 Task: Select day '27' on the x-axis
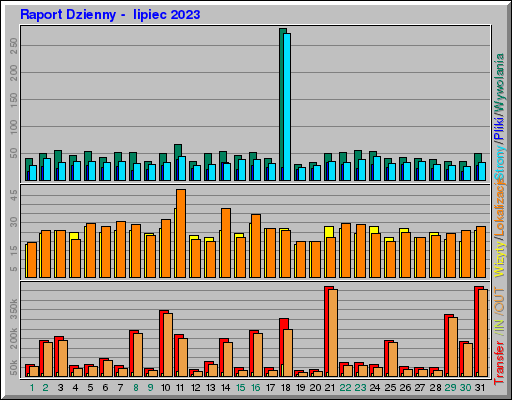tap(420, 388)
